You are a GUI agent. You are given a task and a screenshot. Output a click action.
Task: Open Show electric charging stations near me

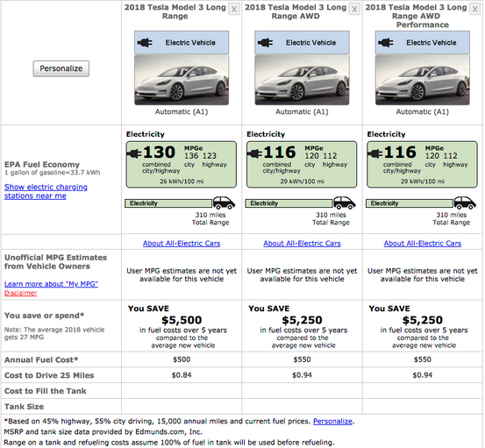46,191
